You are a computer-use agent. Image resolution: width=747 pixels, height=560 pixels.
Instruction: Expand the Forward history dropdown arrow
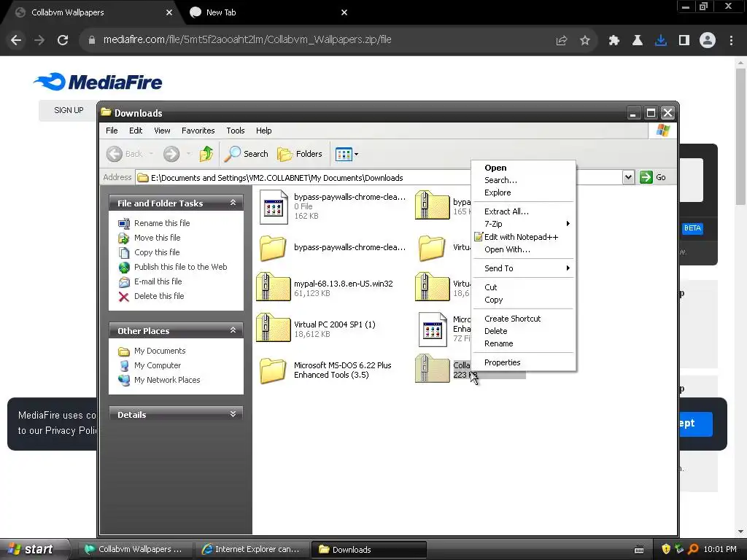(188, 154)
